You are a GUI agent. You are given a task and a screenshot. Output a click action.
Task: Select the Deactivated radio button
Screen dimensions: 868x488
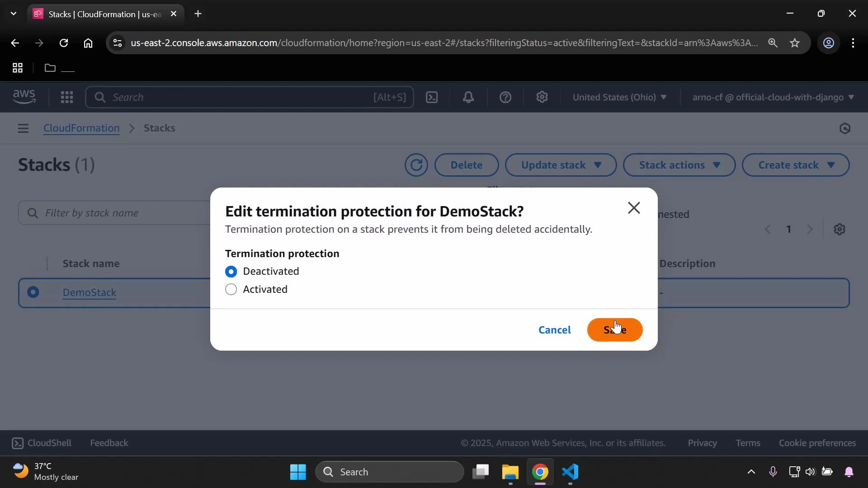pyautogui.click(x=231, y=271)
